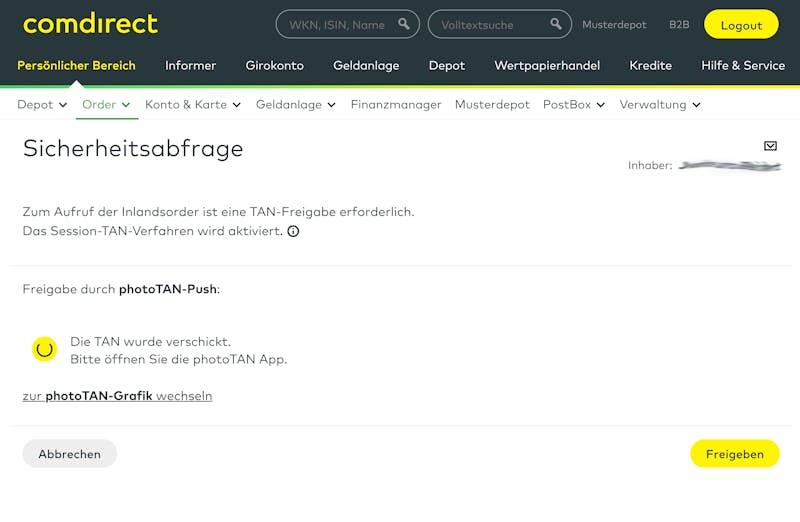Expand the PostBox dropdown
This screenshot has width=800, height=522.
574,105
